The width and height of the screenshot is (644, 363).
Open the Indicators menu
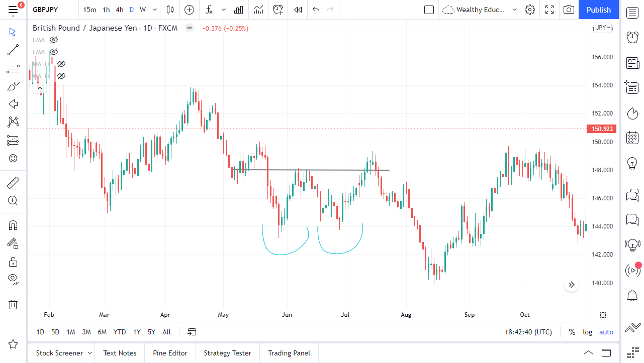click(209, 10)
